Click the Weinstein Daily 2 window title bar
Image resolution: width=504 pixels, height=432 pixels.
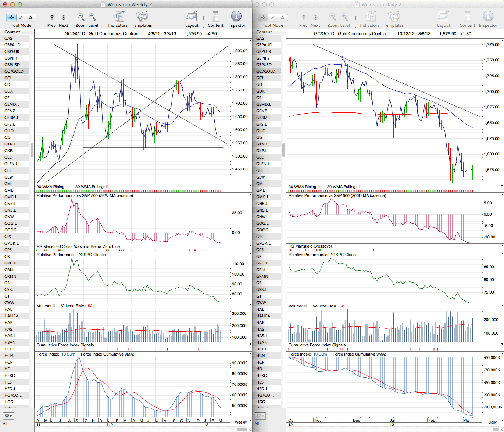378,4
